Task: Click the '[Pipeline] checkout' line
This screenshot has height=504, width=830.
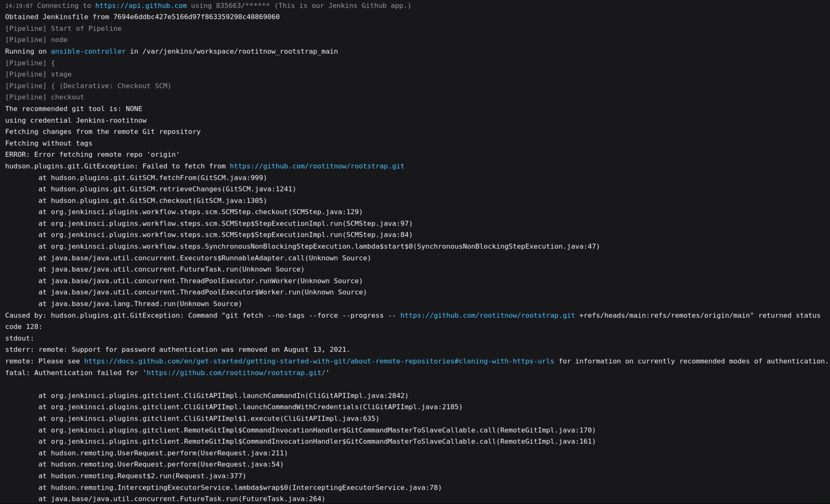Action: click(x=44, y=97)
